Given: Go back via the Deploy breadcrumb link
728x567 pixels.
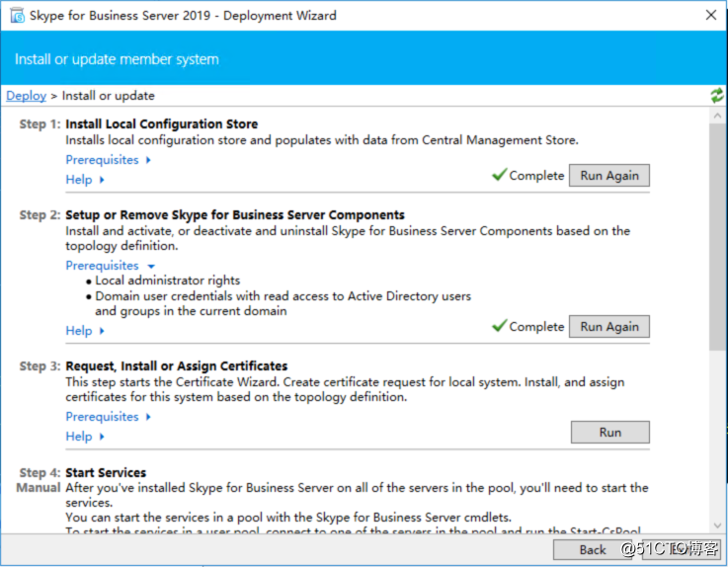Looking at the screenshot, I should [26, 96].
